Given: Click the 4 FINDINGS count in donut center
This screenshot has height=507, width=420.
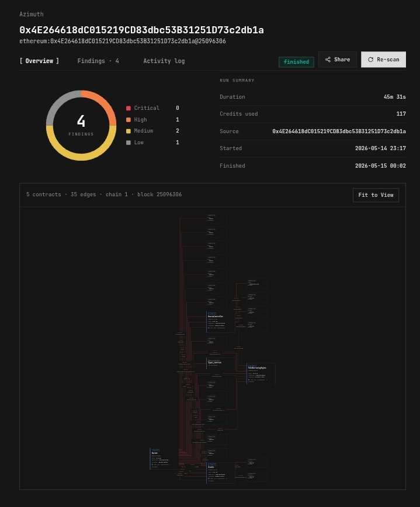Looking at the screenshot, I should coord(81,126).
